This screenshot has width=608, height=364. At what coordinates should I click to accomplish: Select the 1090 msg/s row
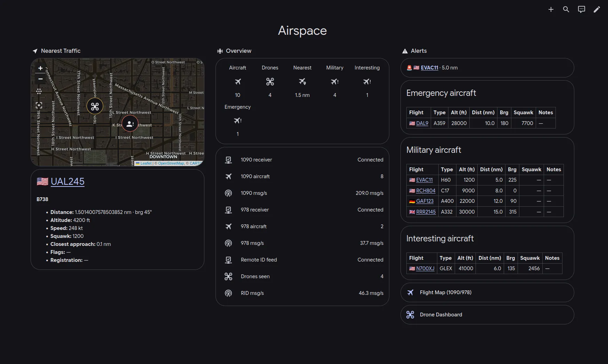(x=302, y=193)
